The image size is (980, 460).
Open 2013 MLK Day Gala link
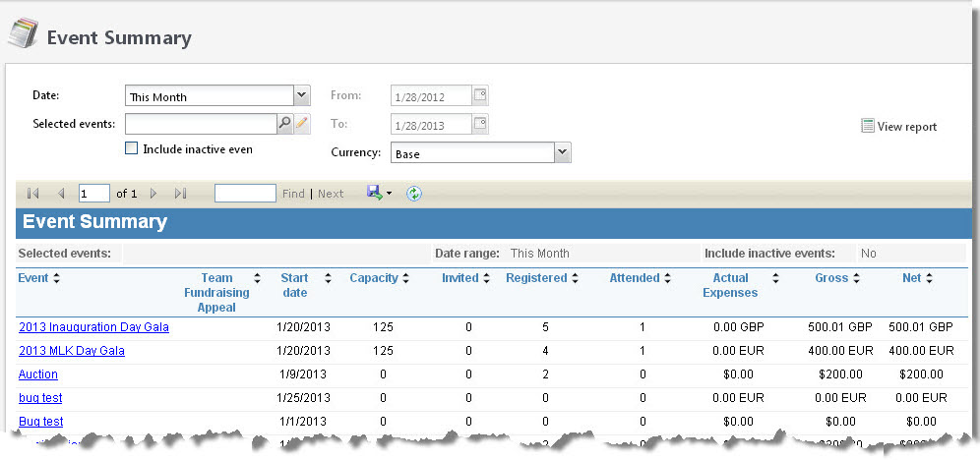click(72, 351)
